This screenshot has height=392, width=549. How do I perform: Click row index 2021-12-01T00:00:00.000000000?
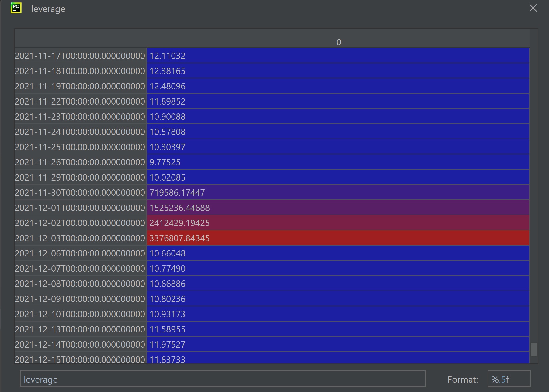80,208
